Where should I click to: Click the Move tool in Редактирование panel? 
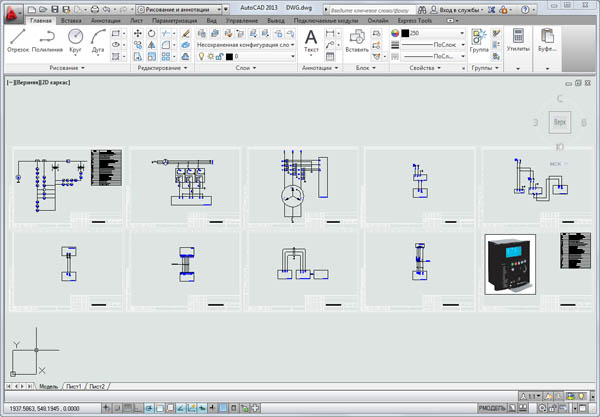point(138,34)
